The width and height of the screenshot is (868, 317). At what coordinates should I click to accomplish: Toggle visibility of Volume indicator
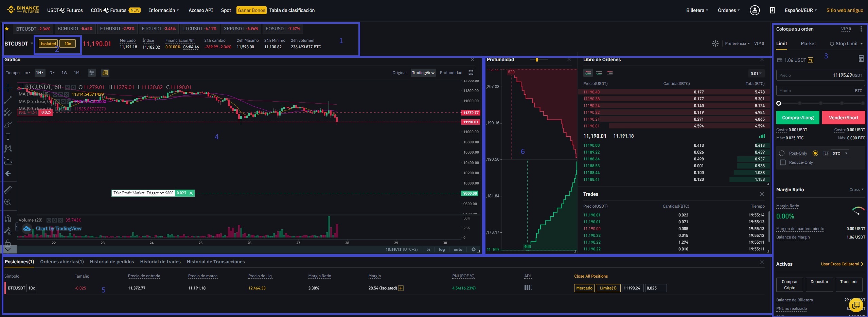(x=49, y=220)
